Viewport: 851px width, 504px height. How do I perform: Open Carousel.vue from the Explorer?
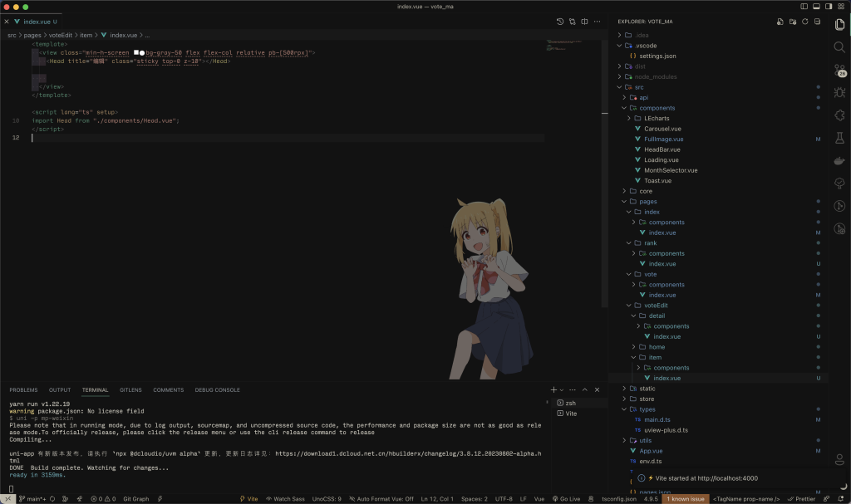[x=662, y=129]
